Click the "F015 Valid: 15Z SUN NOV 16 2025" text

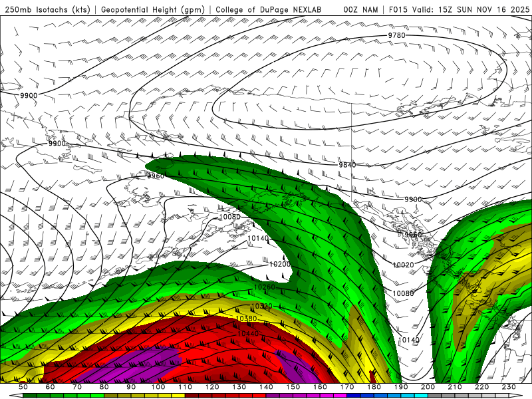pyautogui.click(x=459, y=10)
